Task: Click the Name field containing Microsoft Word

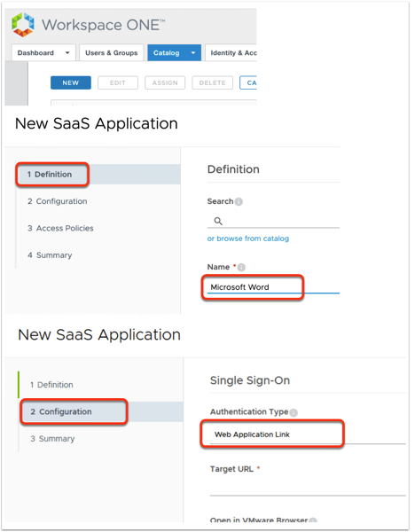Action: pyautogui.click(x=273, y=287)
